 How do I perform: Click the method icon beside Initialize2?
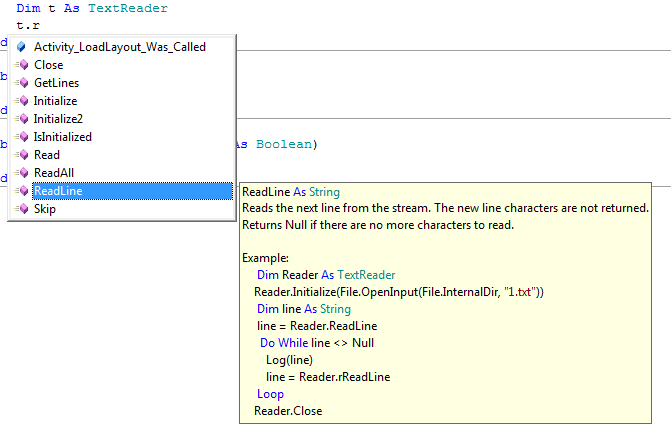tap(22, 118)
